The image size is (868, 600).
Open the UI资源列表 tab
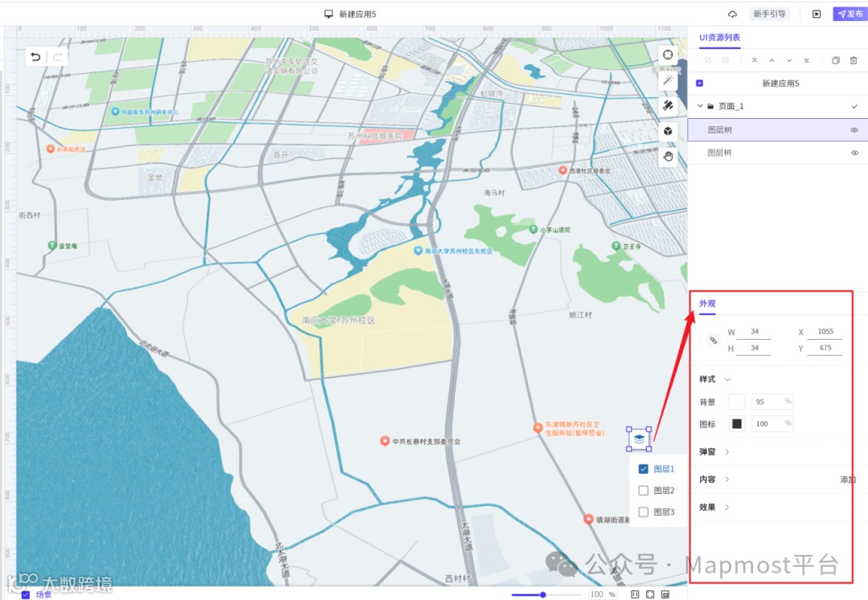[719, 38]
